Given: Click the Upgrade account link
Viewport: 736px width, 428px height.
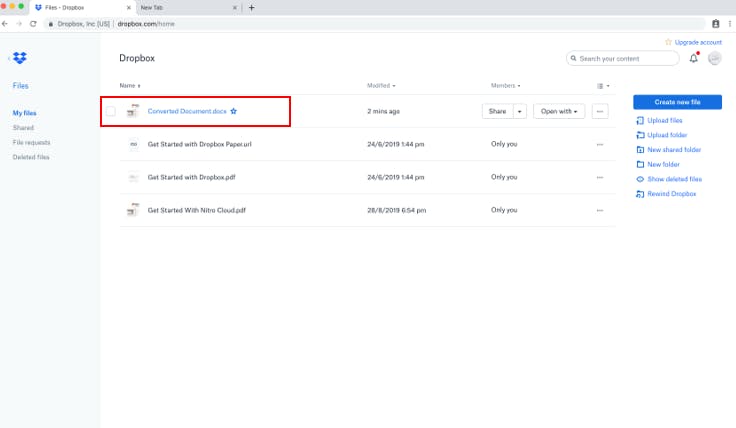Looking at the screenshot, I should pyautogui.click(x=697, y=42).
